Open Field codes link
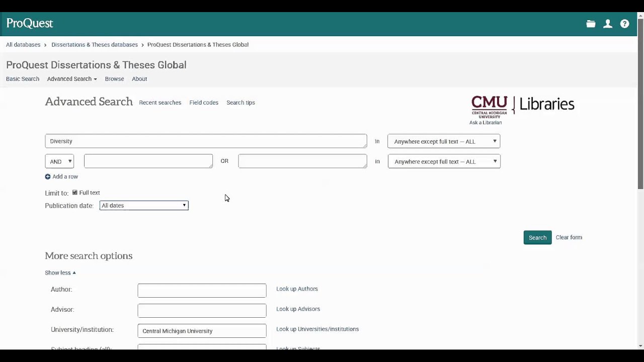 click(204, 103)
